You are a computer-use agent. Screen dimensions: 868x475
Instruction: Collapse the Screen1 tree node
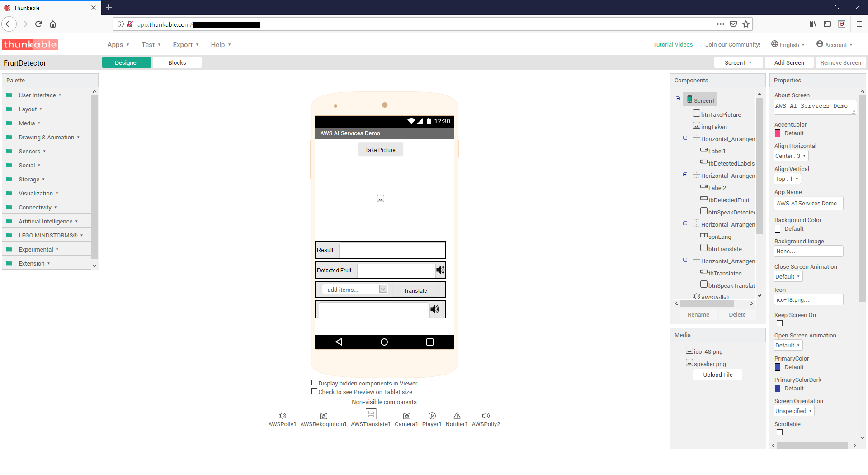(x=678, y=99)
